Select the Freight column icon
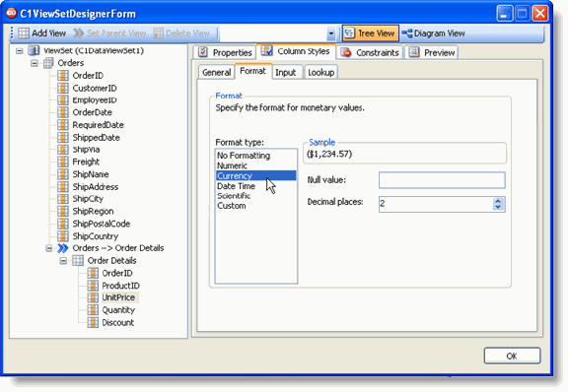 pos(63,162)
